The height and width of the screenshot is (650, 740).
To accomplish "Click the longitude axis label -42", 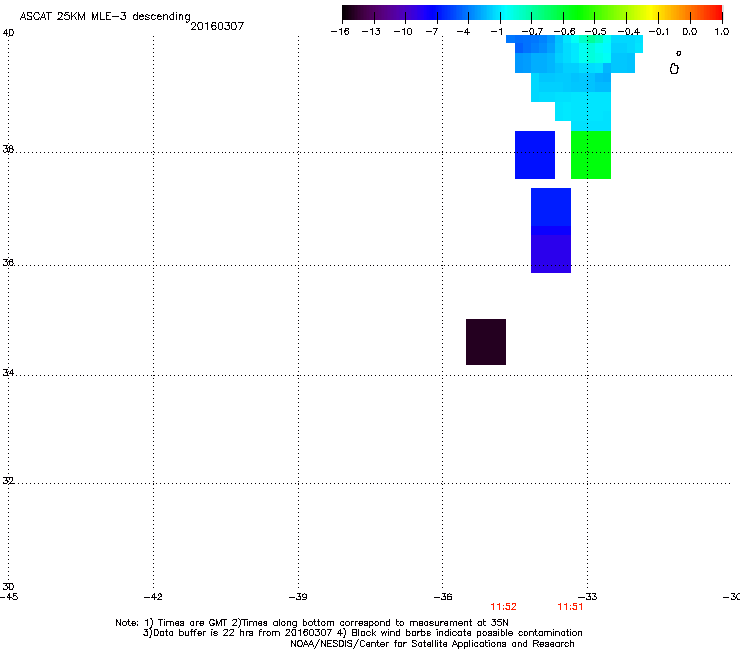I will click(x=153, y=597).
